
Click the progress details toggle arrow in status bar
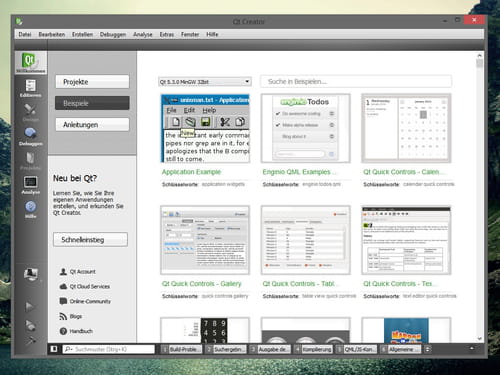[x=471, y=349]
